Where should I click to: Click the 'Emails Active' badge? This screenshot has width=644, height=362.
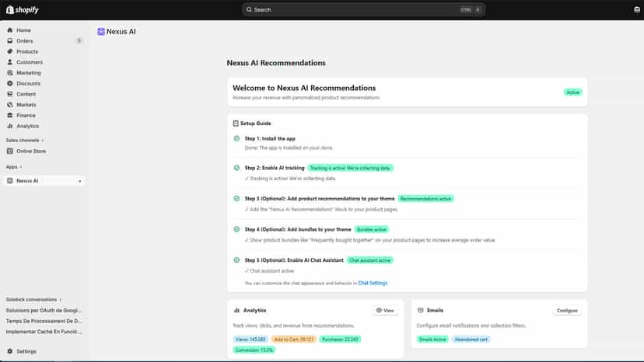[432, 339]
